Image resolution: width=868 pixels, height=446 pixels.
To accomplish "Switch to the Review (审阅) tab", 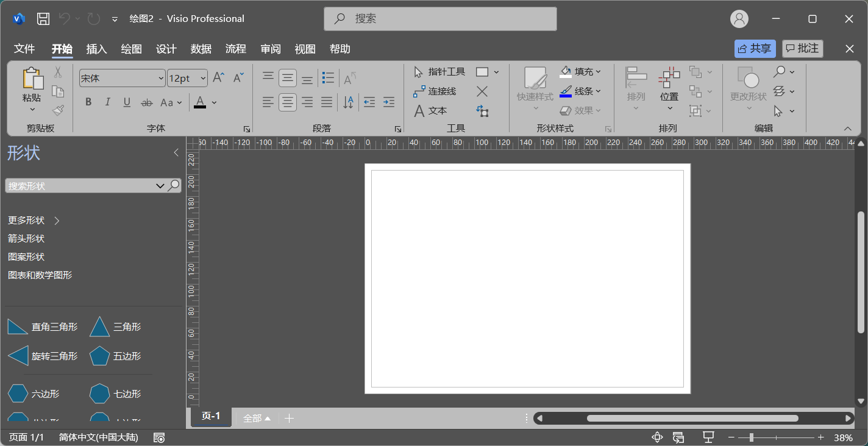I will pyautogui.click(x=270, y=49).
